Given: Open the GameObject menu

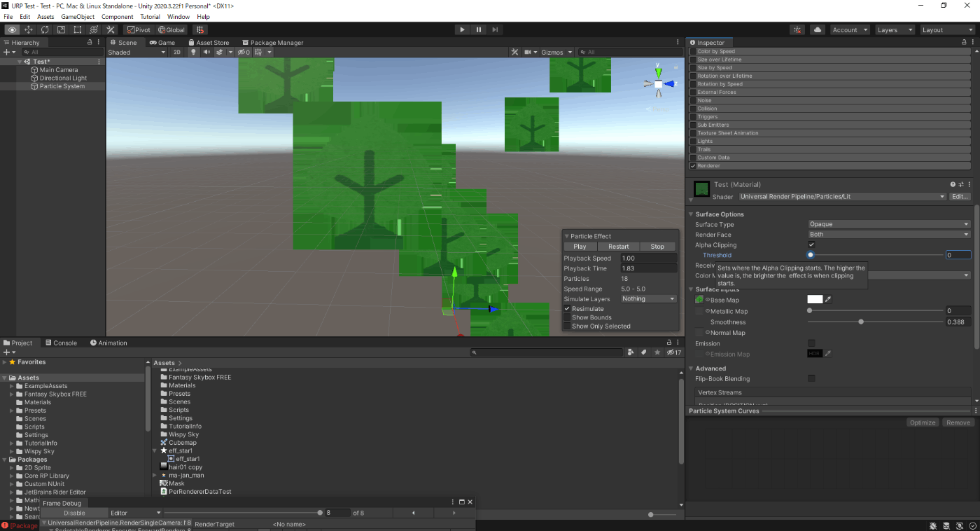Looking at the screenshot, I should pos(78,17).
